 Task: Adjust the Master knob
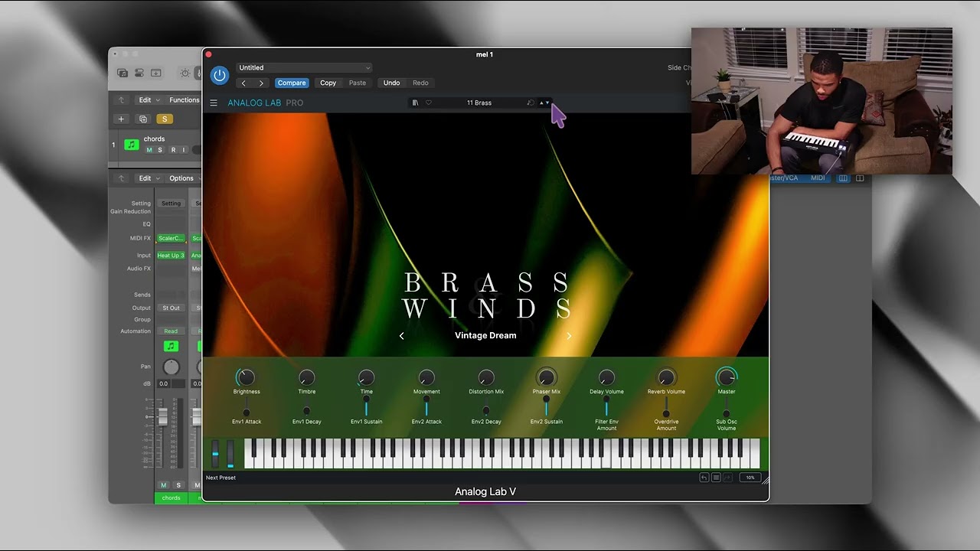(x=726, y=377)
